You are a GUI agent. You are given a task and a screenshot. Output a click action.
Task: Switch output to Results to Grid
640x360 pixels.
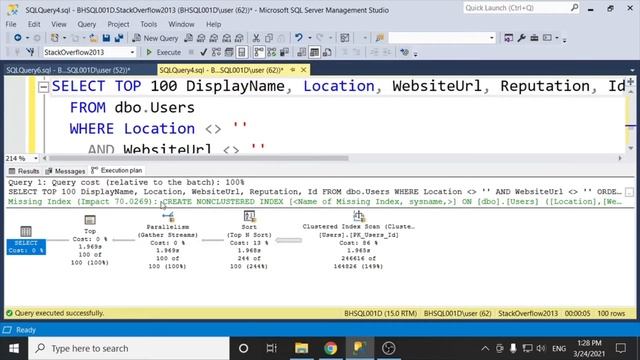click(314, 52)
